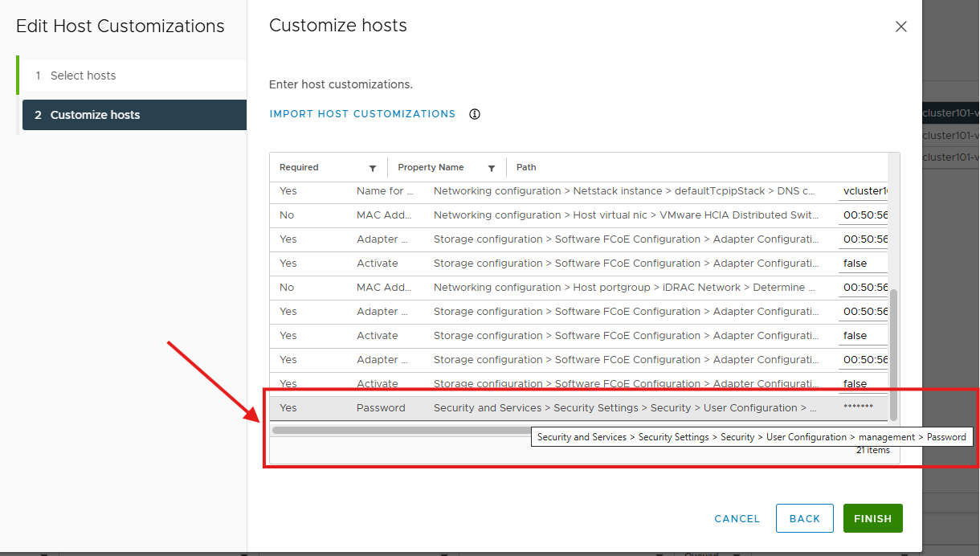Click the Import Host Customizations link

pyautogui.click(x=362, y=114)
